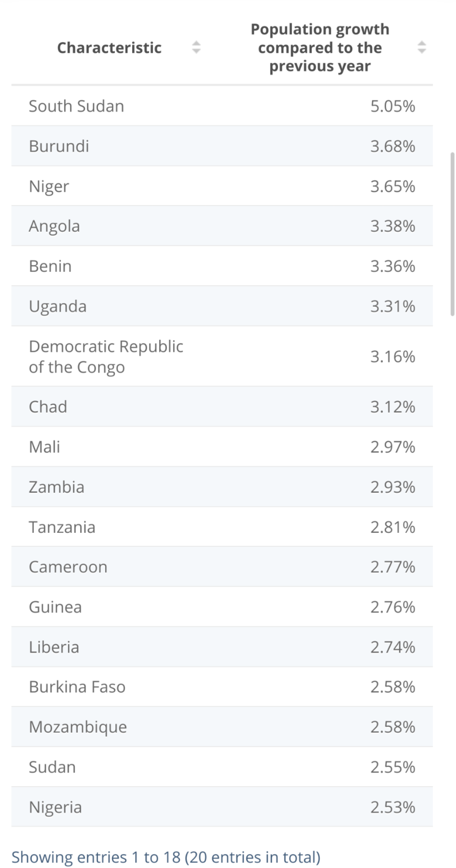Select the Zambia row
Screen dimensions: 456x868
tap(222, 487)
